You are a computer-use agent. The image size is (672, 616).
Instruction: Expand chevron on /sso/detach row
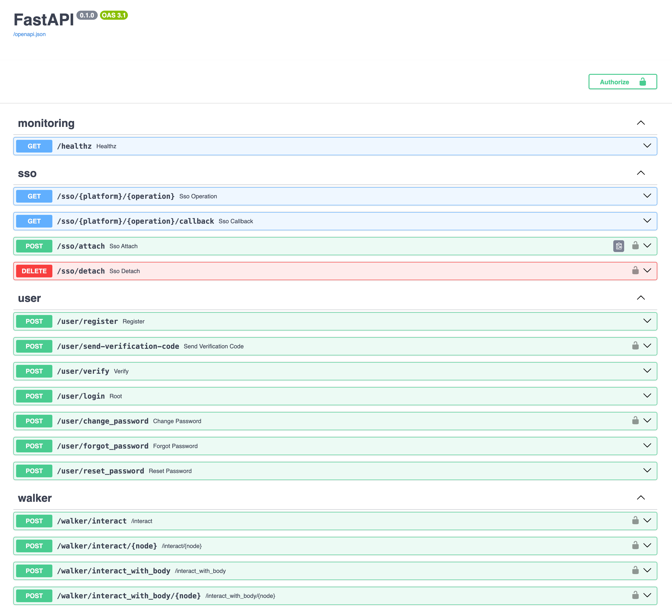point(647,271)
